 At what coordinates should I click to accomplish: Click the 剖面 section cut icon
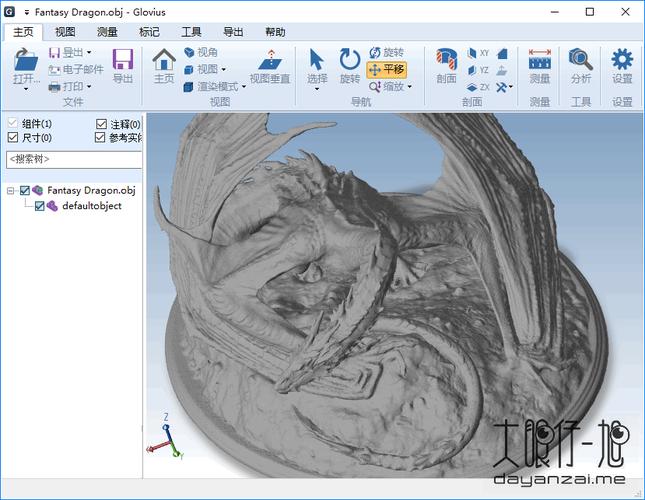(446, 60)
